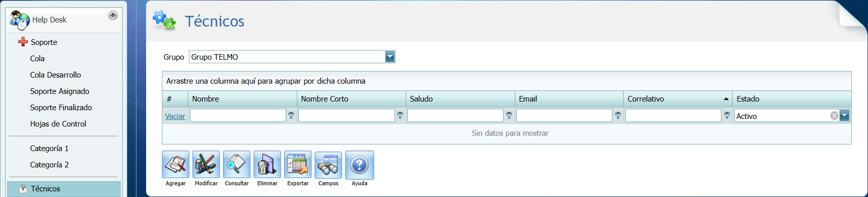Open Soporte Asignado

click(x=60, y=91)
